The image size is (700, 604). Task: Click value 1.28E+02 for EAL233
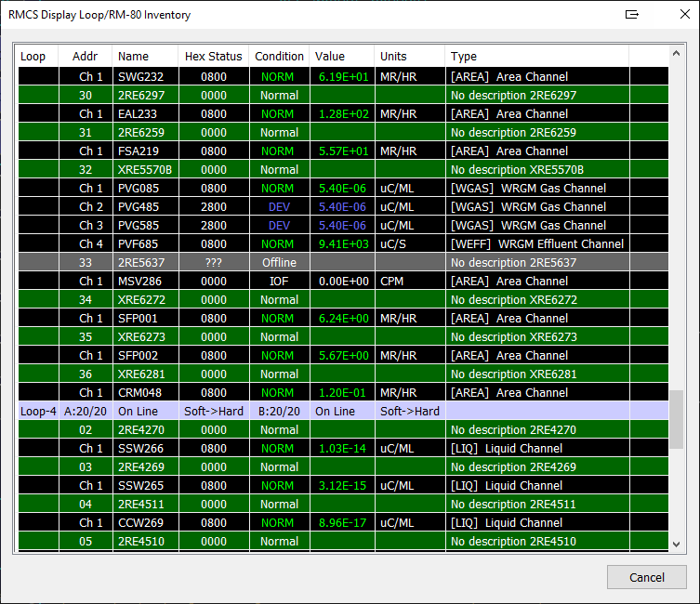click(x=344, y=114)
